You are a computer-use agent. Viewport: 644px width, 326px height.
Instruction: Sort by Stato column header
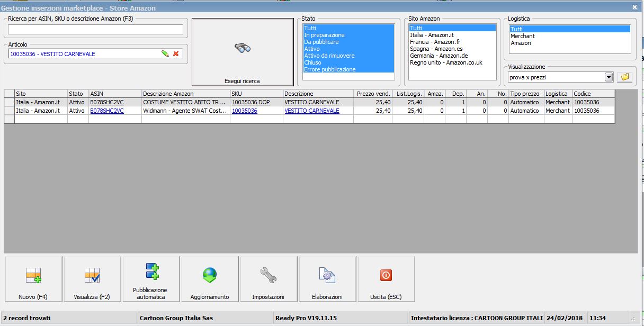pyautogui.click(x=78, y=94)
